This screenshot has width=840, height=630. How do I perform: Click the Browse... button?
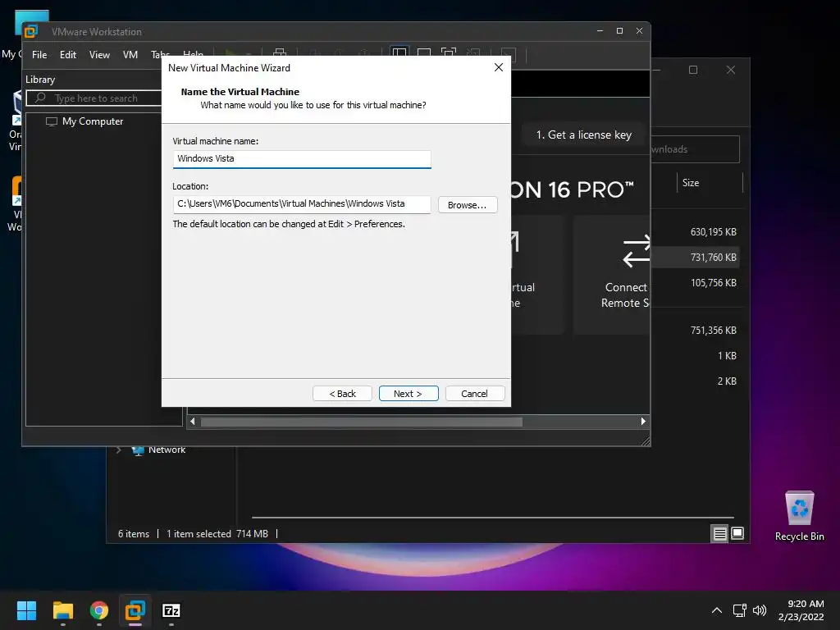pos(467,205)
